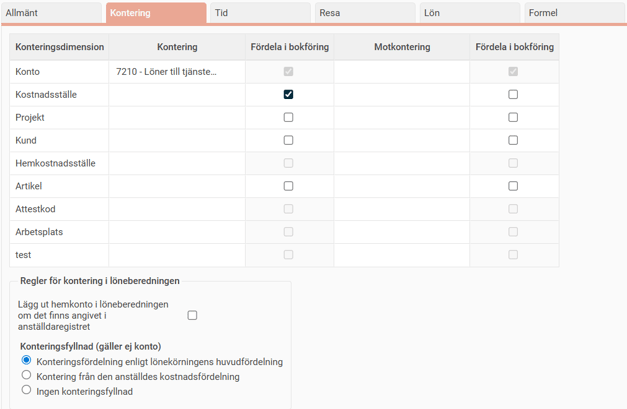
Task: Enable Kostnadsställe Fördela i bokföring for Motkontering
Action: (x=513, y=95)
